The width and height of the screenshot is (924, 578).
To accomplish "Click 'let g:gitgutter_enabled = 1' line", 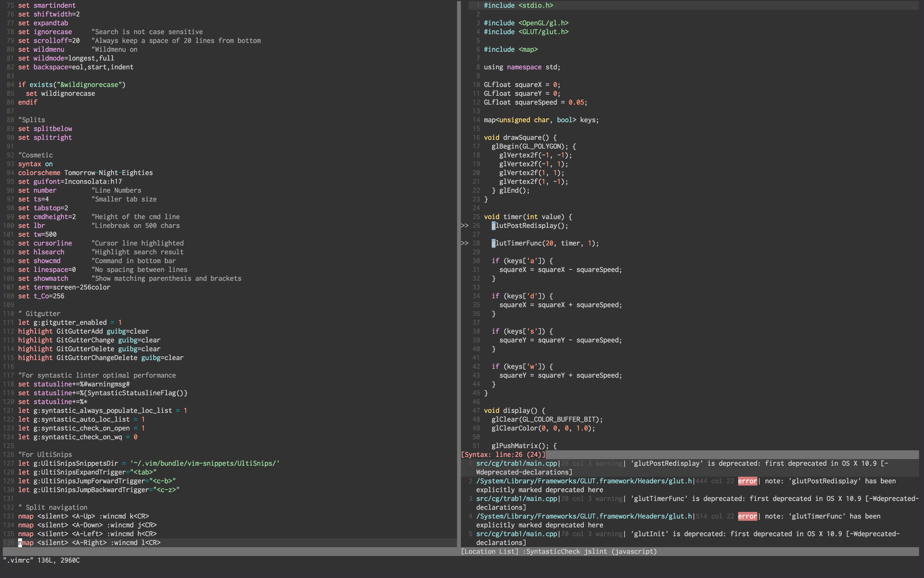I will click(x=70, y=322).
